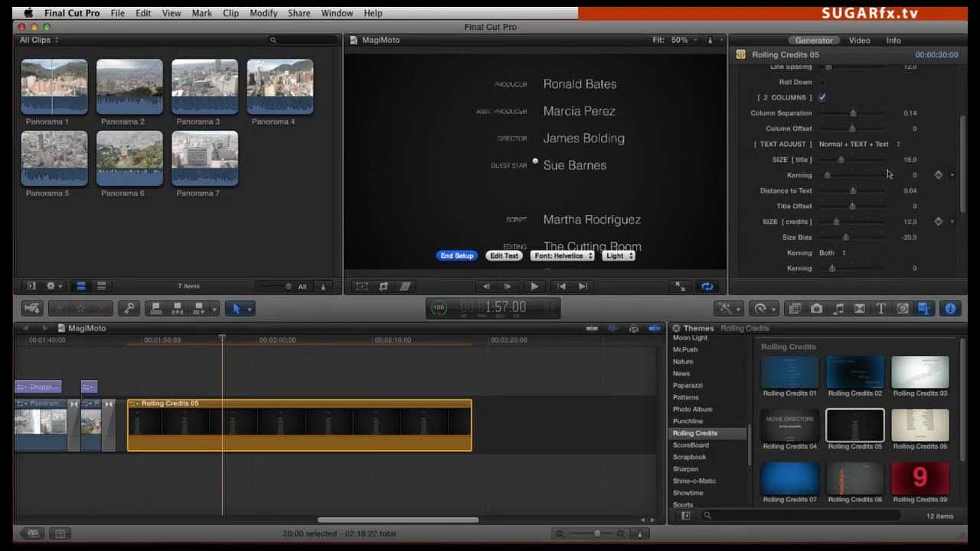Click the Import Media button
The width and height of the screenshot is (980, 551).
(x=31, y=308)
